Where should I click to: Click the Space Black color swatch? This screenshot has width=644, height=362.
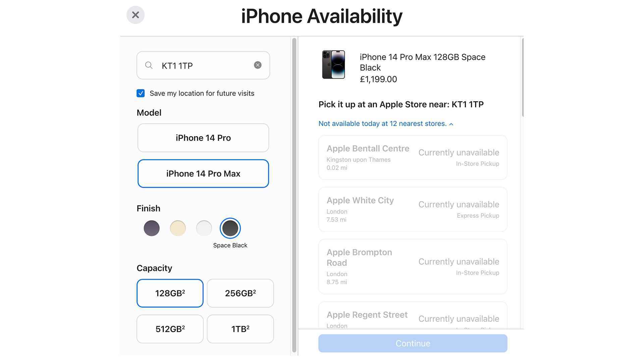point(230,228)
